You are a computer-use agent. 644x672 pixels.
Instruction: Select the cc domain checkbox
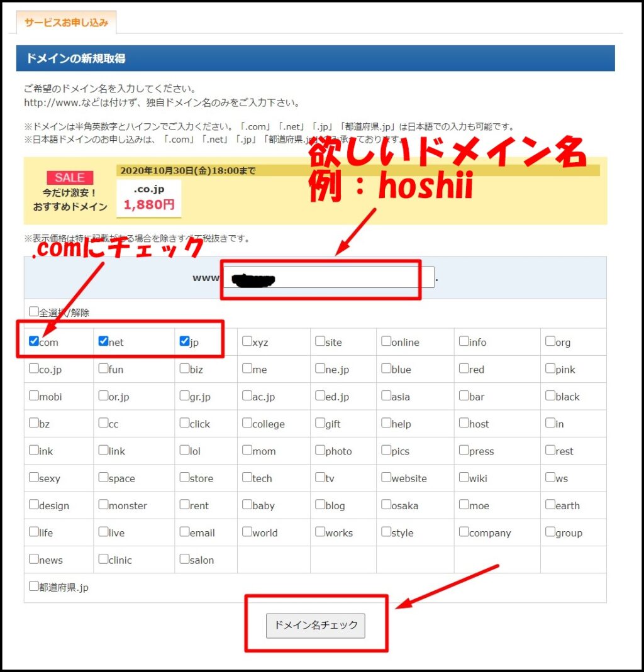(103, 422)
